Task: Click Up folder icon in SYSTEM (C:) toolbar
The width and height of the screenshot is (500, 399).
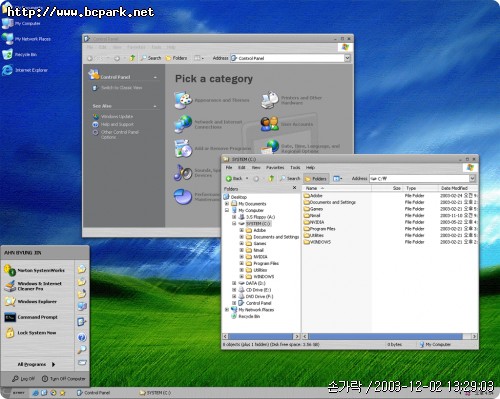Action: point(271,178)
